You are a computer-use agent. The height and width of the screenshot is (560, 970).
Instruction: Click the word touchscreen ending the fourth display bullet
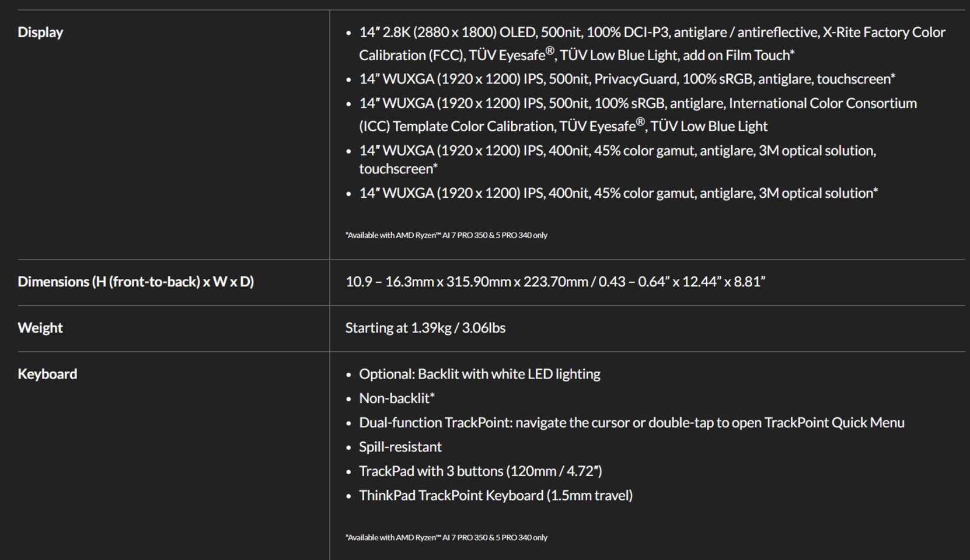point(397,169)
